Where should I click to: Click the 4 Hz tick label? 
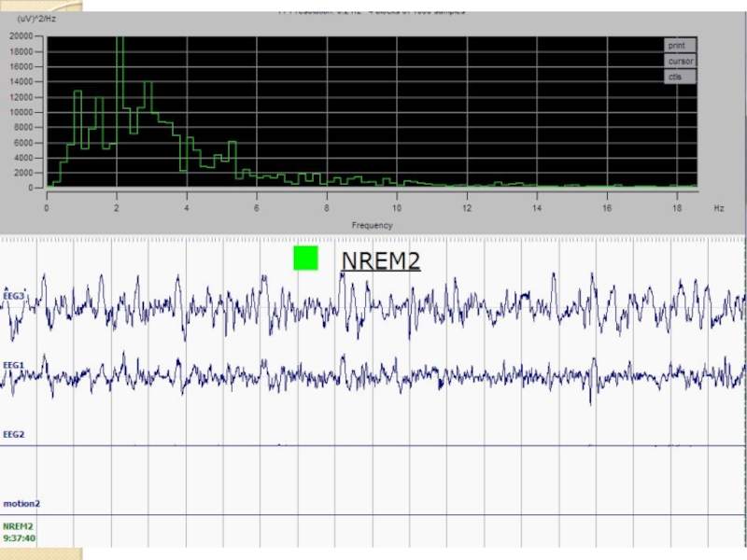187,207
